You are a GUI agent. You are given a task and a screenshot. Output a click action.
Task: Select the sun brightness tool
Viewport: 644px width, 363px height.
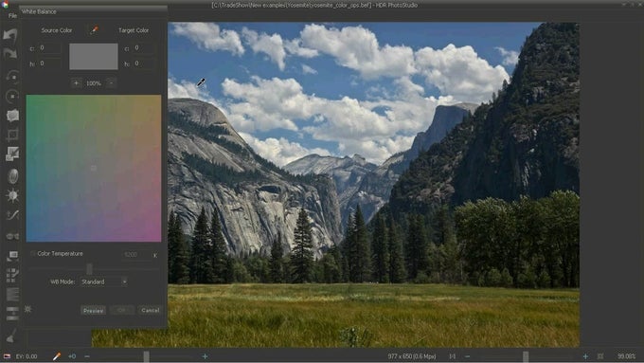(x=12, y=195)
